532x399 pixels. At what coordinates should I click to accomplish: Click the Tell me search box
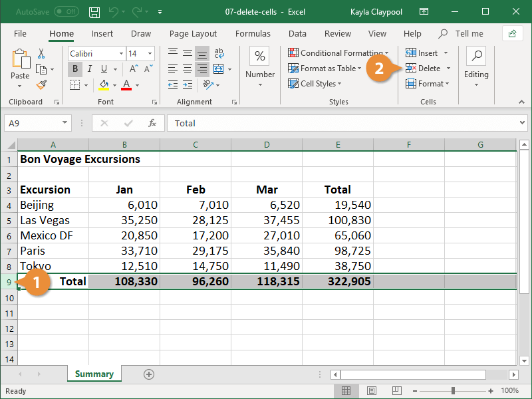tap(467, 33)
